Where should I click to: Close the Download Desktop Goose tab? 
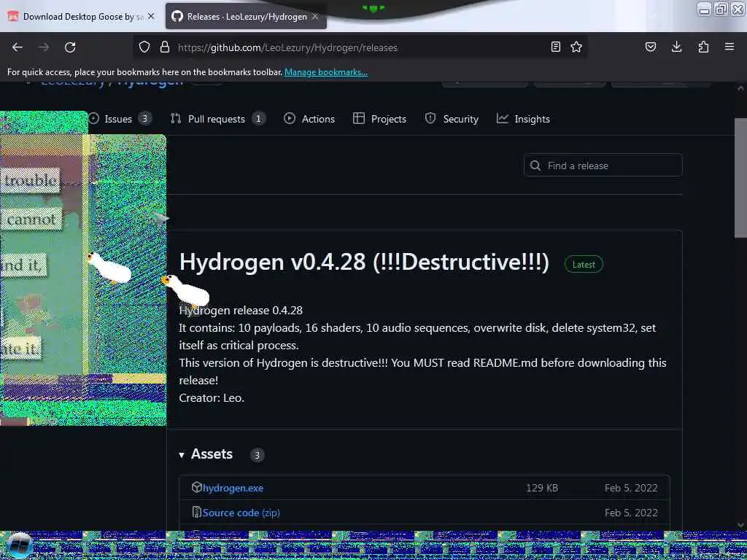(151, 16)
